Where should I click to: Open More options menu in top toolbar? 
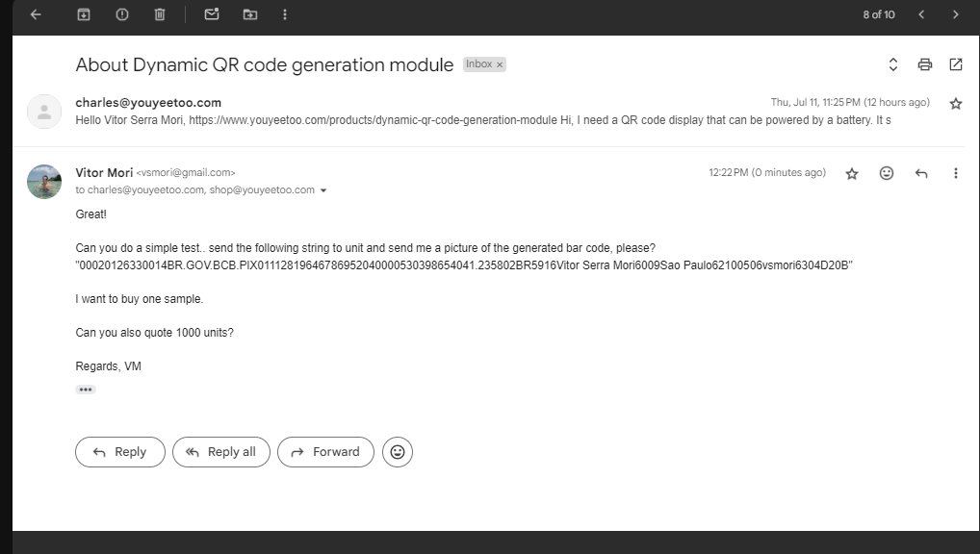click(285, 14)
